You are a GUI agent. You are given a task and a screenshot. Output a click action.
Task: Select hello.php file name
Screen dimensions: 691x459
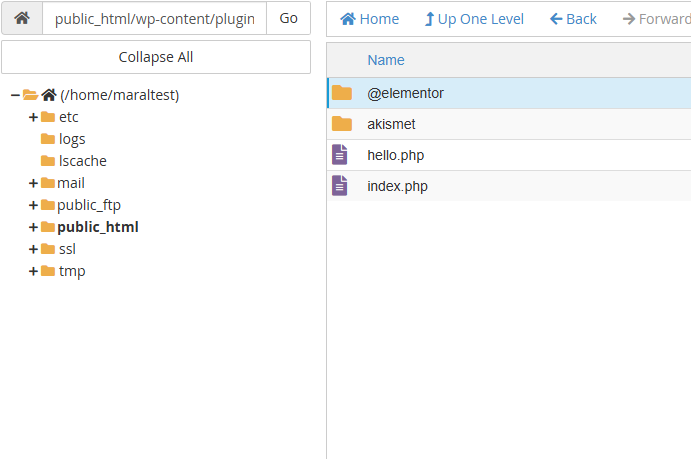click(396, 155)
